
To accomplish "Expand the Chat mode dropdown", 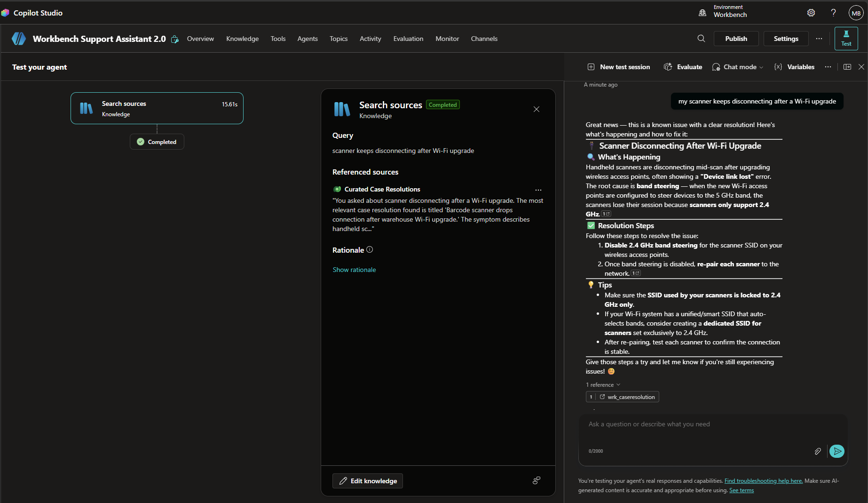I will pyautogui.click(x=738, y=67).
